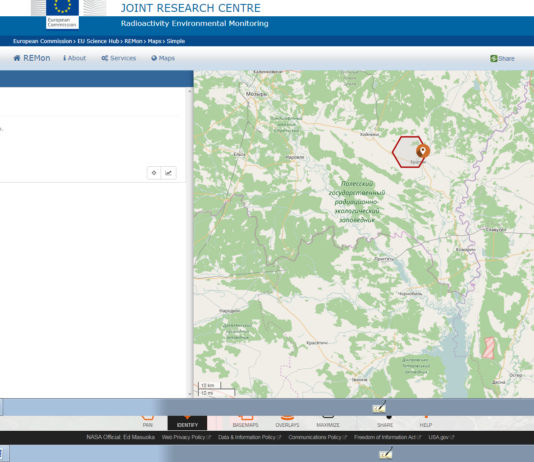Select the PAN tool
The image size is (534, 462).
[x=147, y=423]
